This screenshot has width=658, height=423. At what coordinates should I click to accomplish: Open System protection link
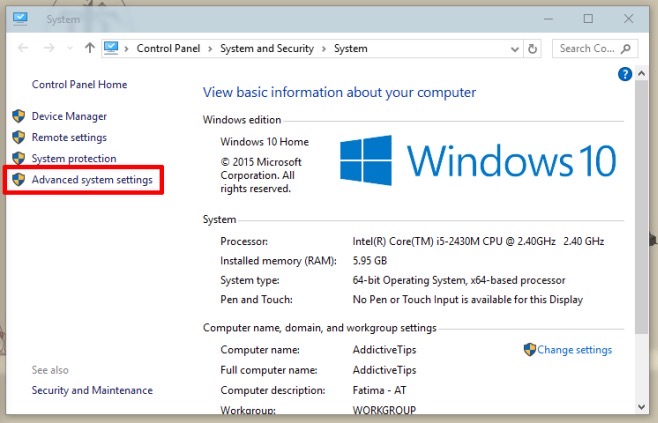tap(74, 158)
